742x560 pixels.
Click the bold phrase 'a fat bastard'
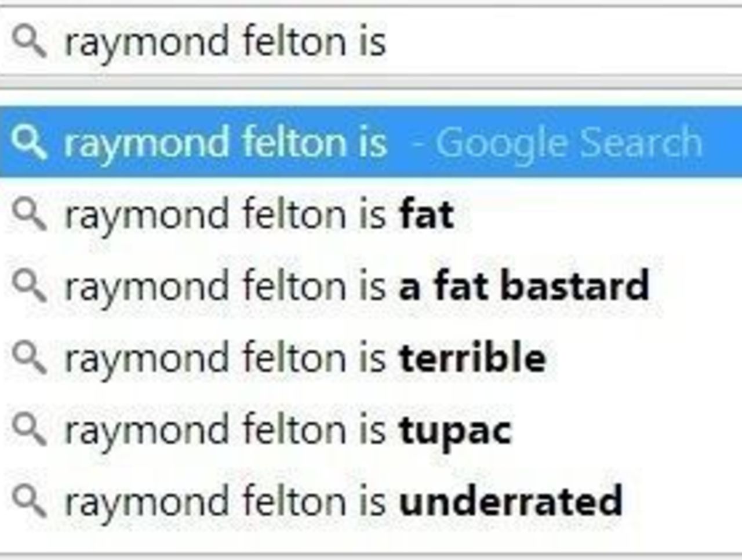pyautogui.click(x=523, y=286)
